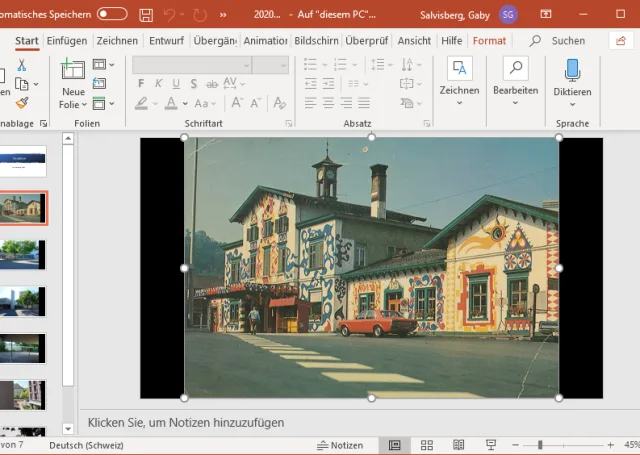Click the notes placeholder text area
This screenshot has height=455, width=640.
click(x=186, y=423)
